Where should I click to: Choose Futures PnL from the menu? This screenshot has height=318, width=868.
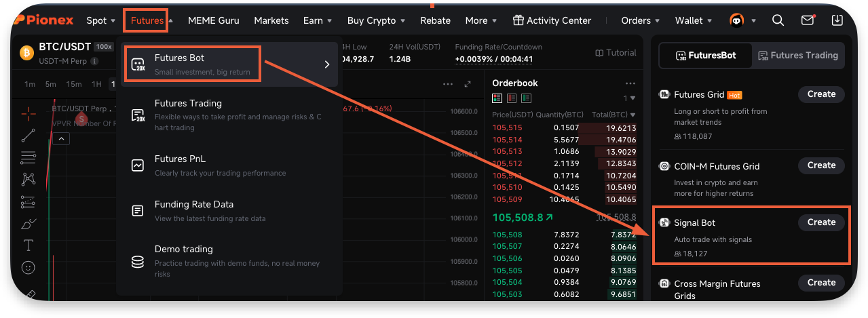(x=229, y=165)
